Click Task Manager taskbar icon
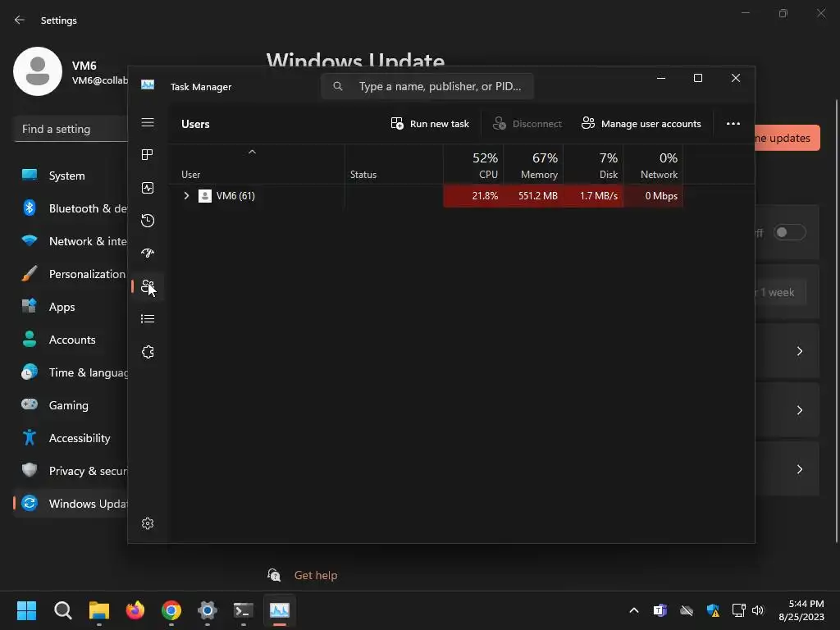 pos(280,610)
